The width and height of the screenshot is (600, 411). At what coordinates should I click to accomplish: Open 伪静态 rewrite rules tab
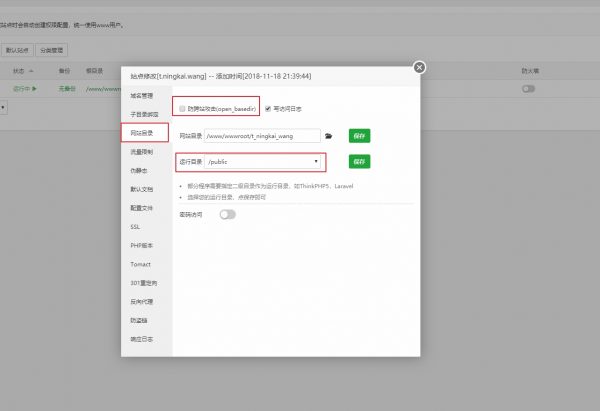point(139,171)
